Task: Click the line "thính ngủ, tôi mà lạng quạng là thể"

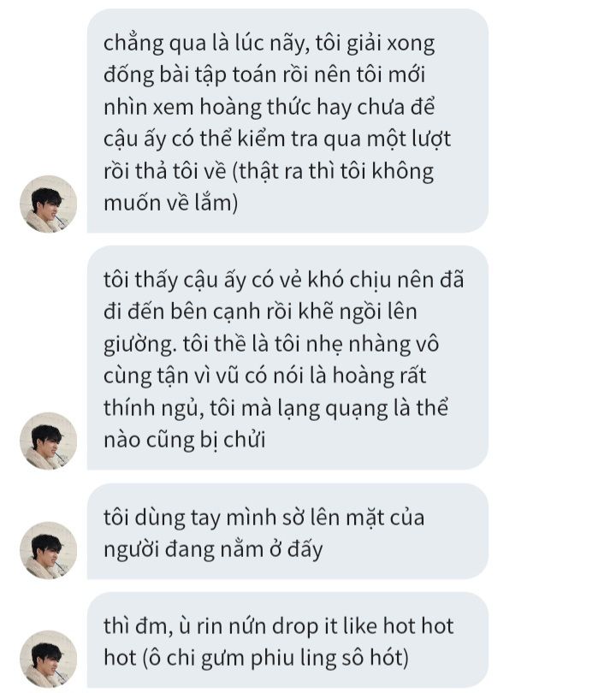Action: coord(275,408)
